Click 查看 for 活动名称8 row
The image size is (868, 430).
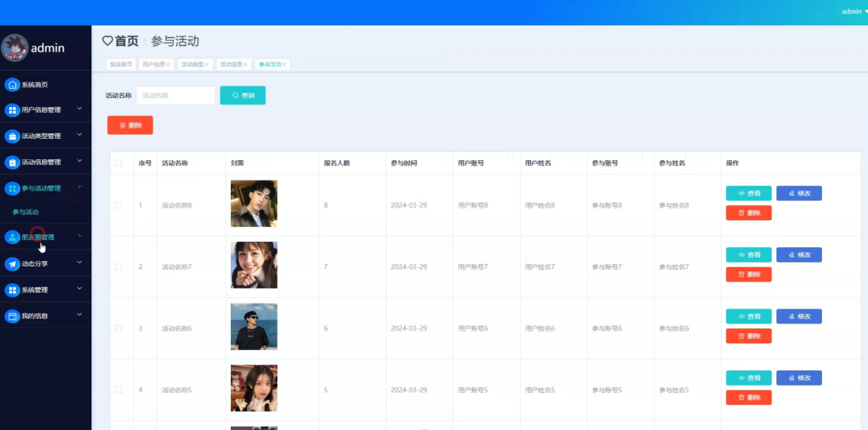coord(749,193)
